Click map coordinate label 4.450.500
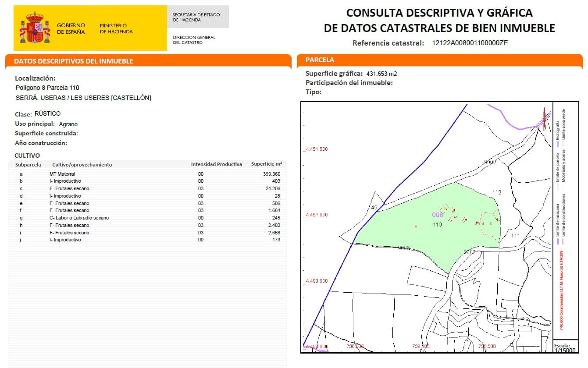588x368 pixels. point(316,281)
